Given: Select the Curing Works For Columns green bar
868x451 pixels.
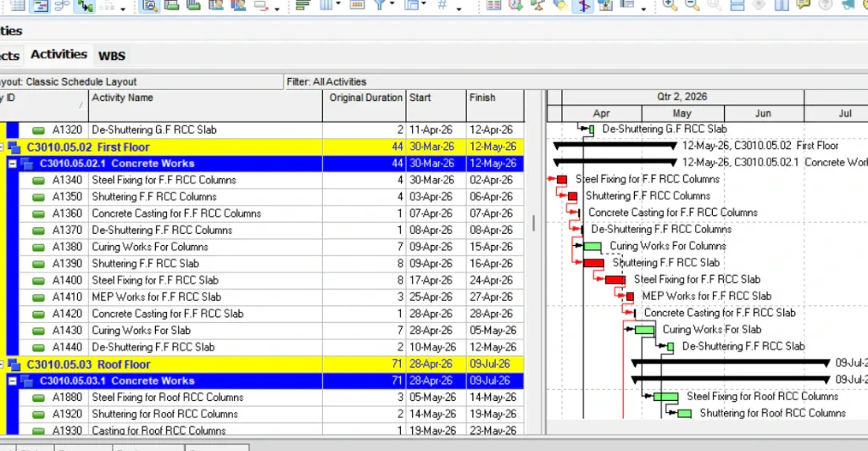Looking at the screenshot, I should (x=593, y=246).
